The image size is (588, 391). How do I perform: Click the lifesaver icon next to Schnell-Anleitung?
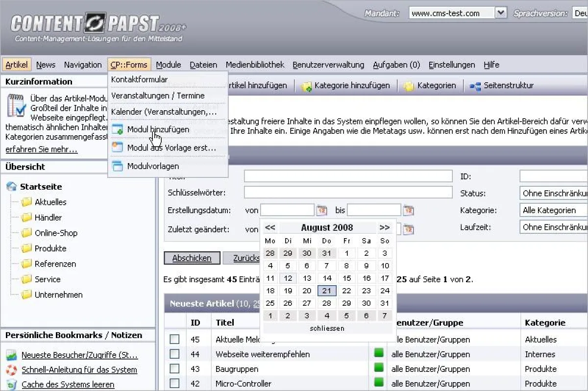click(x=11, y=369)
